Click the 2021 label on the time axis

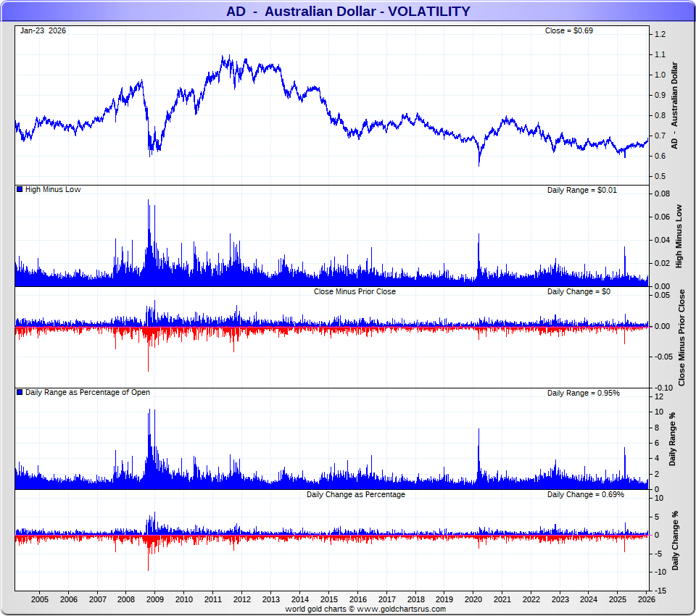pyautogui.click(x=502, y=599)
